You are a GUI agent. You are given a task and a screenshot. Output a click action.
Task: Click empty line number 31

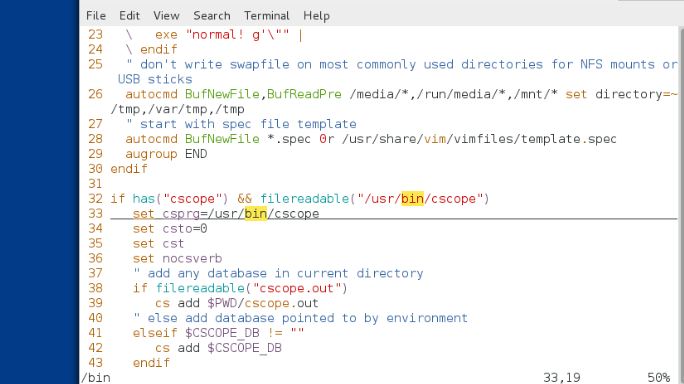coord(96,184)
